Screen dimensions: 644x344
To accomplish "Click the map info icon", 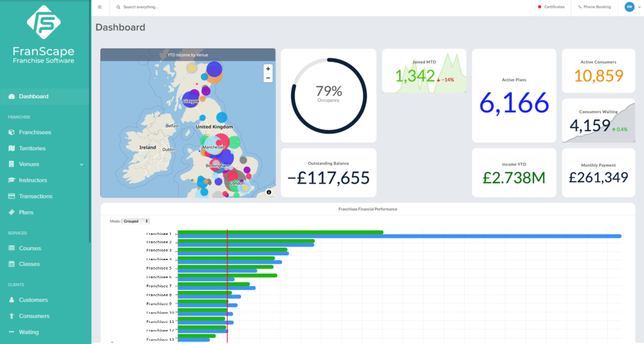I will [269, 192].
